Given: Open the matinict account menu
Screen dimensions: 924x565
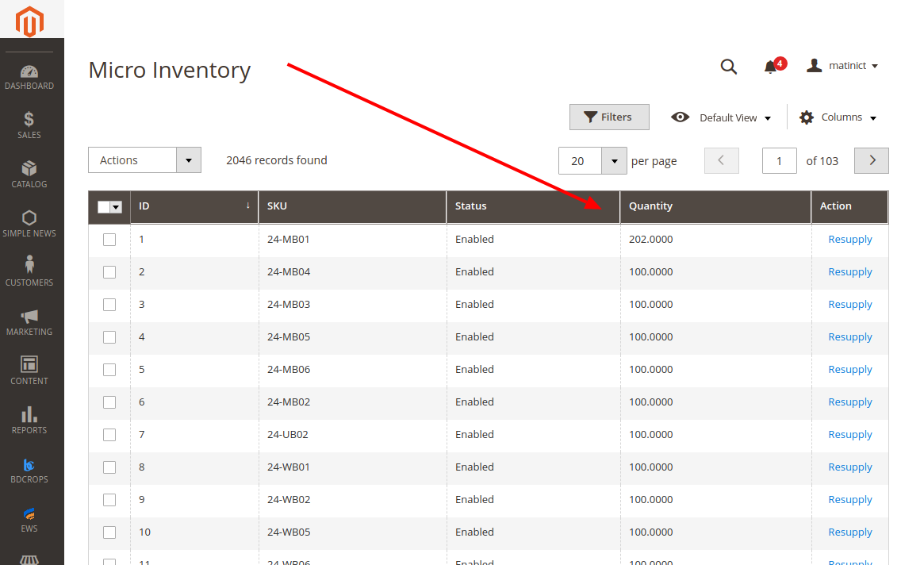Looking at the screenshot, I should tap(842, 66).
